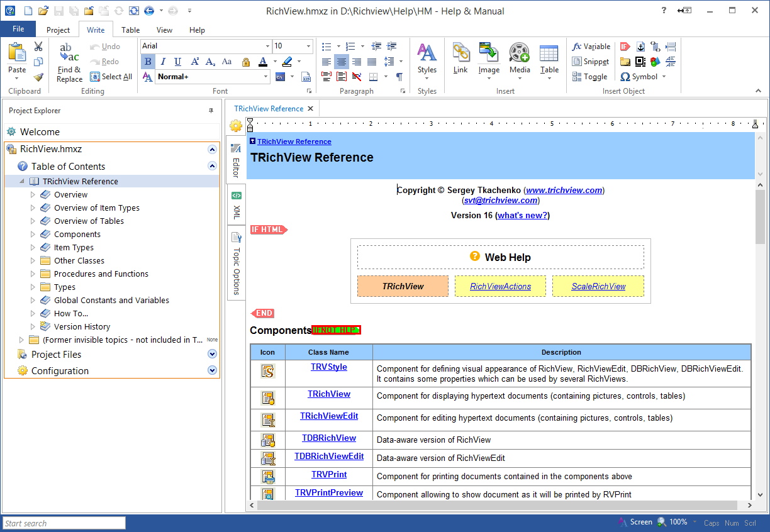Open the Normal+ style selector dropdown

(265, 76)
